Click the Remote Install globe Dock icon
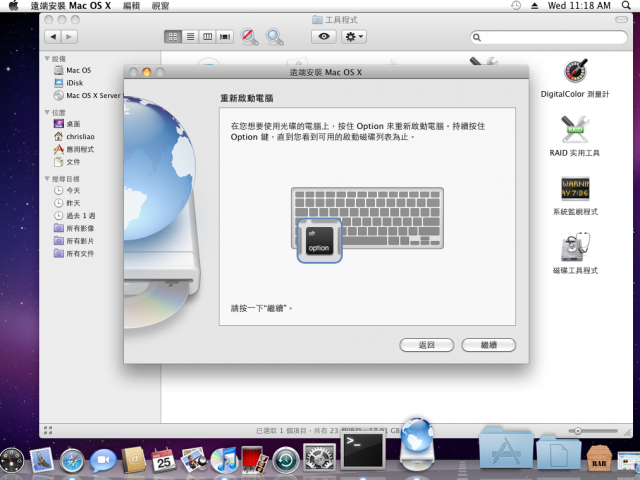This screenshot has width=640, height=480. [417, 444]
